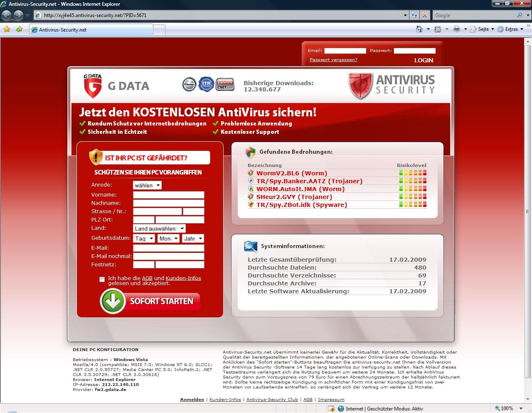
Task: Click the 'Passwort vergessen?' link
Action: pyautogui.click(x=333, y=60)
